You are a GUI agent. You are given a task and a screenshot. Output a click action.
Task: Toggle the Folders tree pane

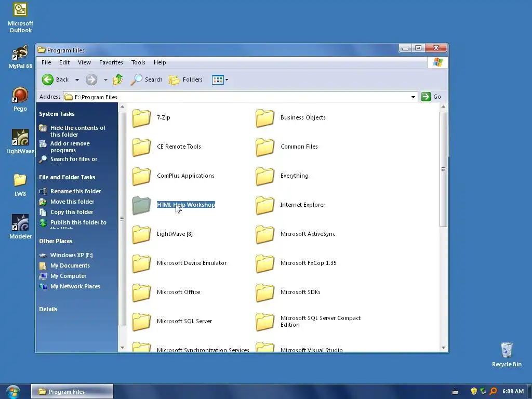(x=186, y=79)
